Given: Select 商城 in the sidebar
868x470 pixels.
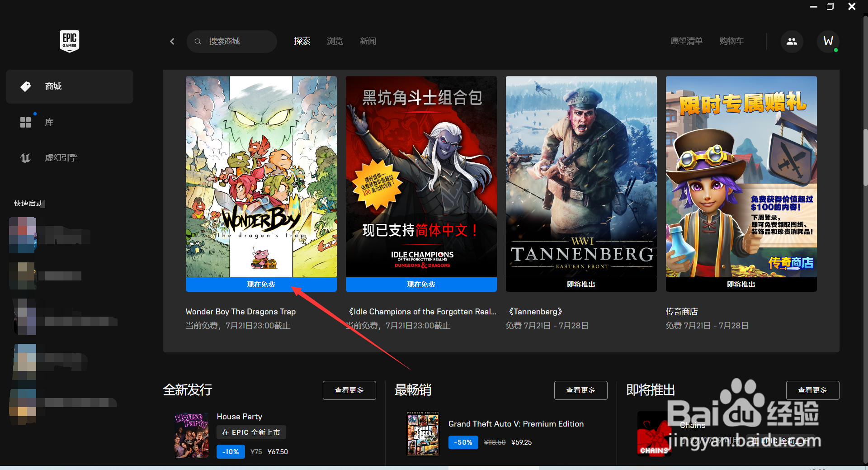Looking at the screenshot, I should 70,86.
